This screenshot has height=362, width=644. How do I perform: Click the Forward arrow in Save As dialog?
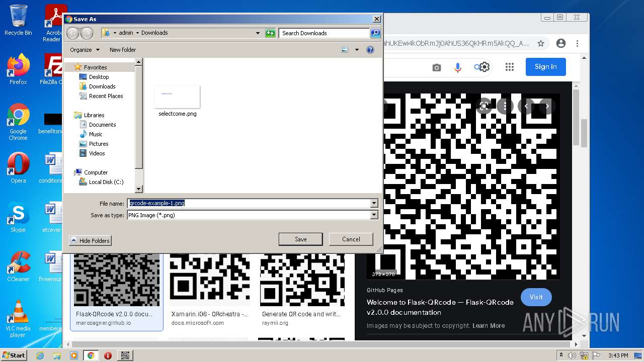[87, 33]
